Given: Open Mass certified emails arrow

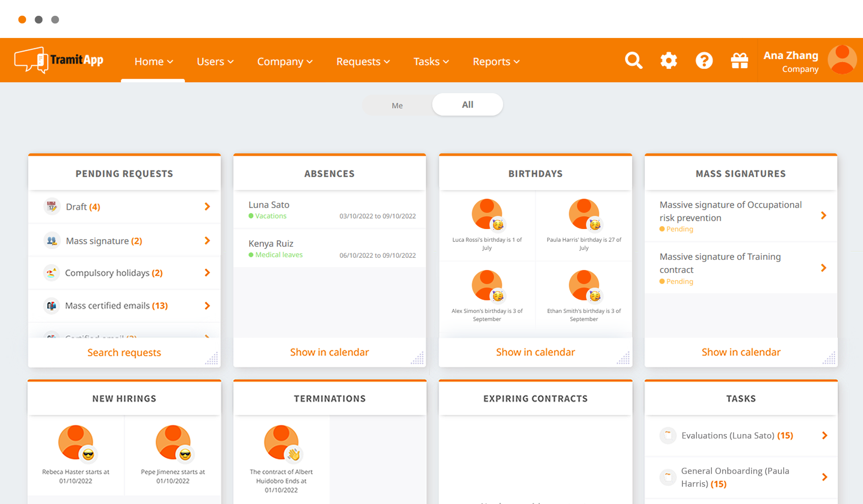Looking at the screenshot, I should [207, 306].
